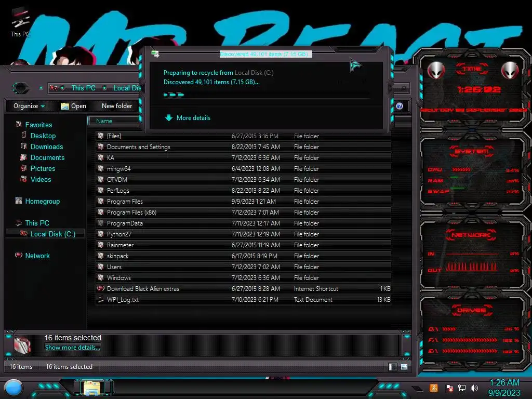
Task: Open Downloads in the navigation pane
Action: 47,147
